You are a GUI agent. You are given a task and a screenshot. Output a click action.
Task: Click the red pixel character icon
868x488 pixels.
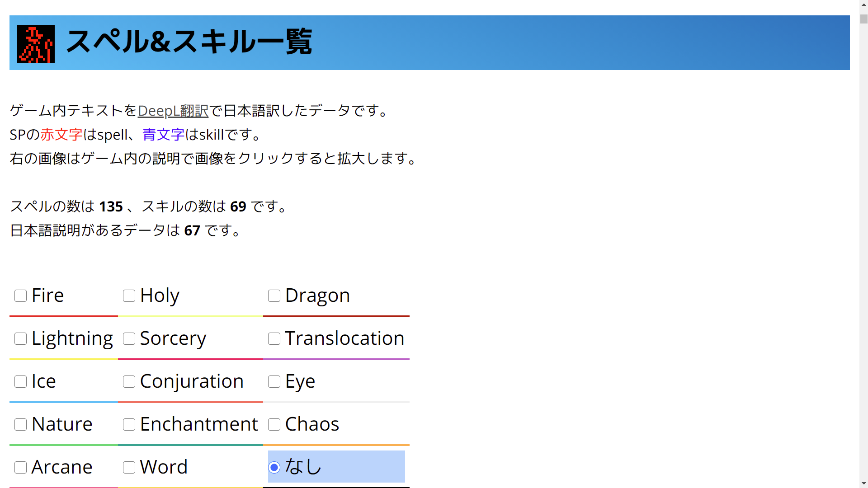point(36,44)
